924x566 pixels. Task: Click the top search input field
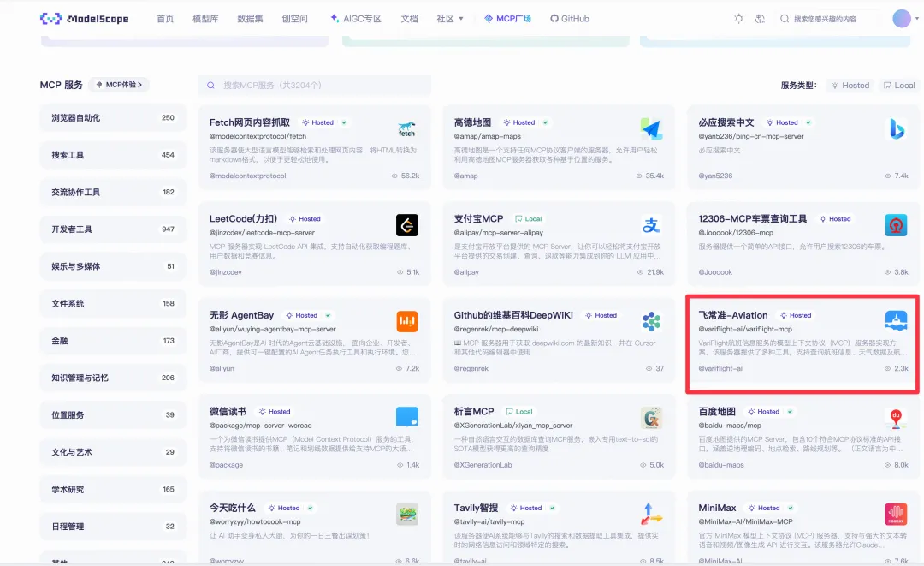(x=828, y=19)
